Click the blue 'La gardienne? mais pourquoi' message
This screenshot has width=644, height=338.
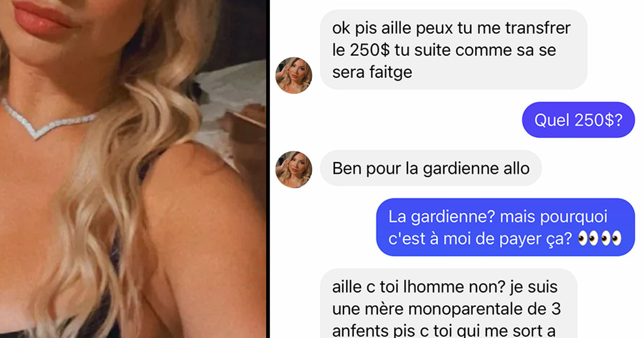tap(505, 227)
